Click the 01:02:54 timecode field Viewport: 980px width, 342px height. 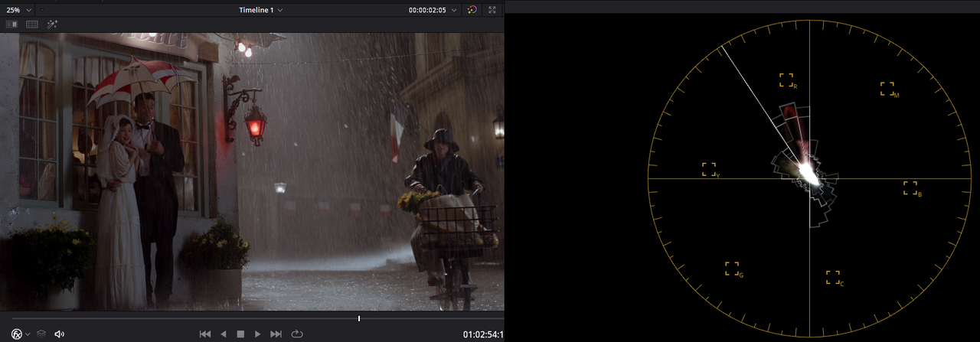[483, 334]
